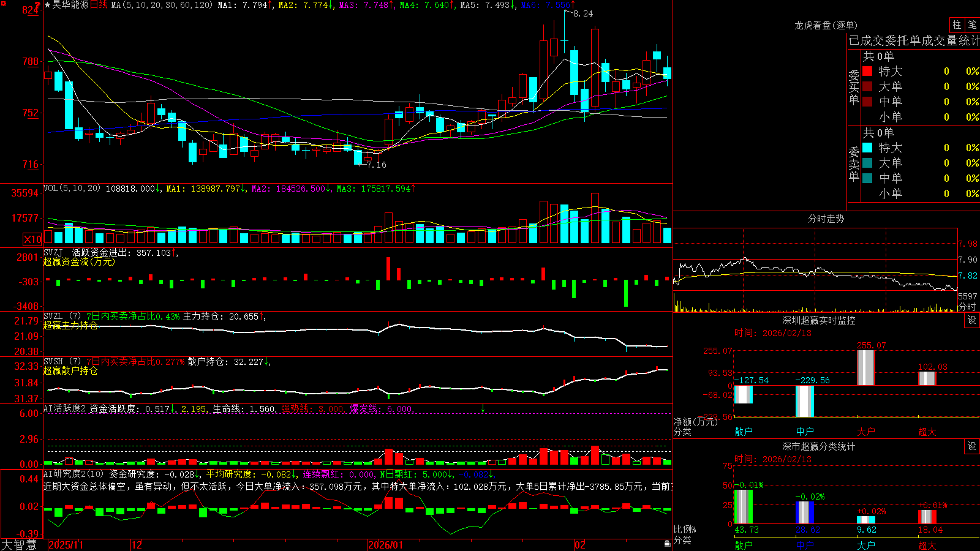980x551 pixels.
Task: Open 设 settings for 深圳超赢实时监控
Action: pos(972,320)
